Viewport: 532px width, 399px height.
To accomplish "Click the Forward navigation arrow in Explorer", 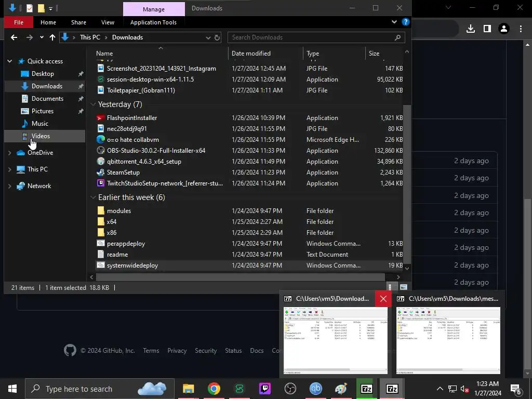I will [30, 37].
